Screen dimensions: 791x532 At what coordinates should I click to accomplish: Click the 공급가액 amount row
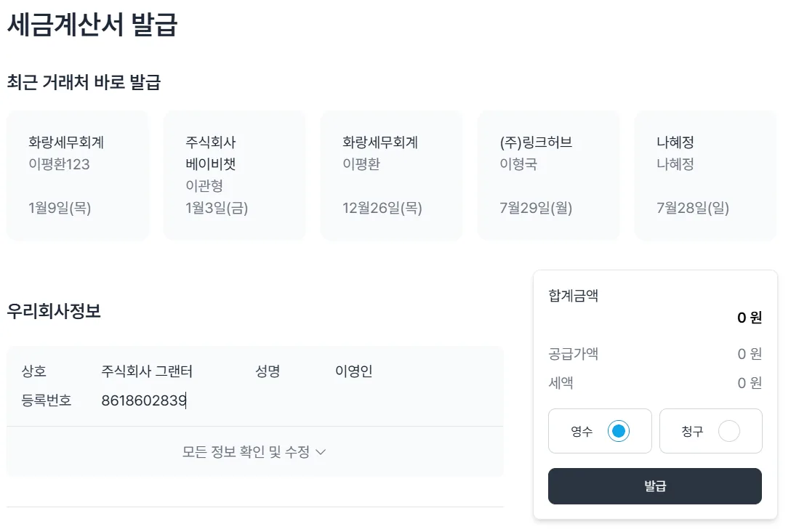click(x=655, y=354)
